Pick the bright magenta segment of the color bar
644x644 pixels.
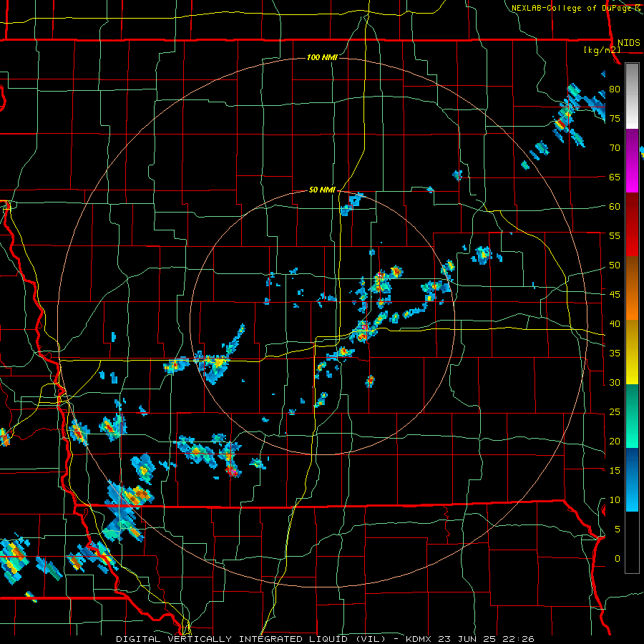click(632, 175)
